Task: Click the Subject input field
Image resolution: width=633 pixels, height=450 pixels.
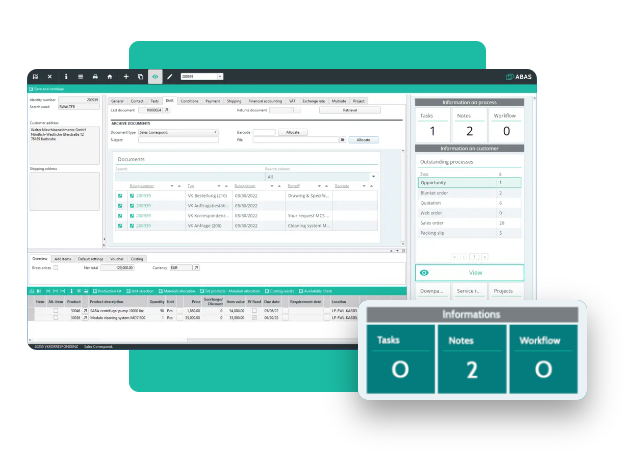Action: 178,140
